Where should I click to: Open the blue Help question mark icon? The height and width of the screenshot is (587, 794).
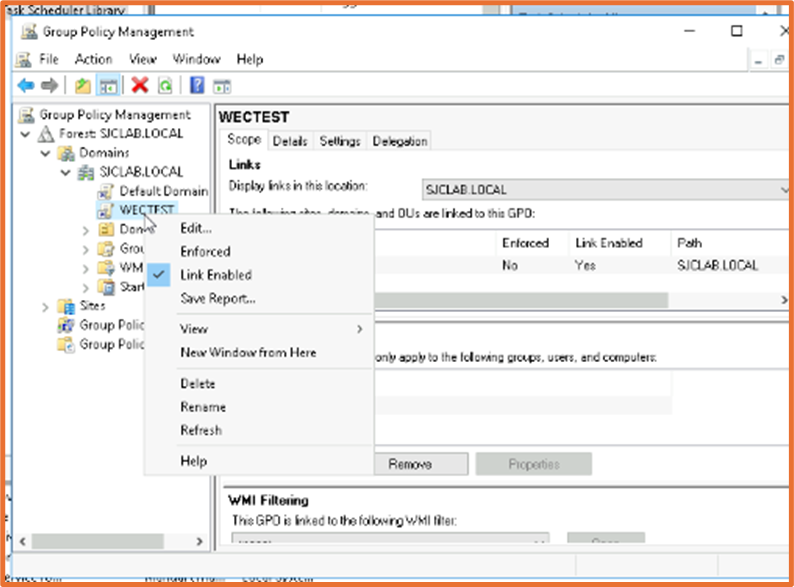click(x=197, y=85)
